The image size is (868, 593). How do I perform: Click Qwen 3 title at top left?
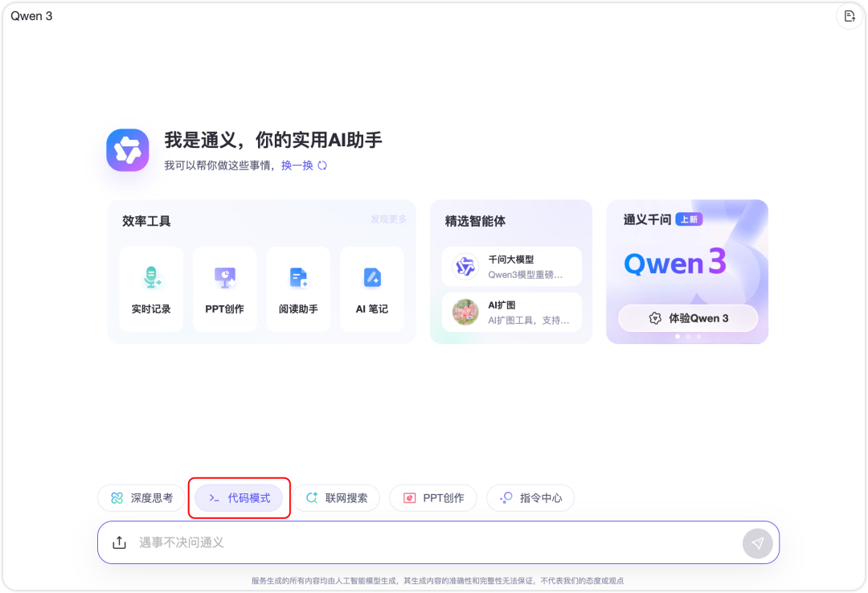(31, 16)
